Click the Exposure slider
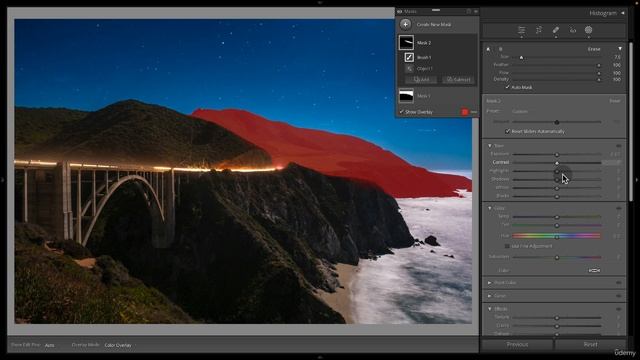The width and height of the screenshot is (640, 360). click(x=557, y=155)
